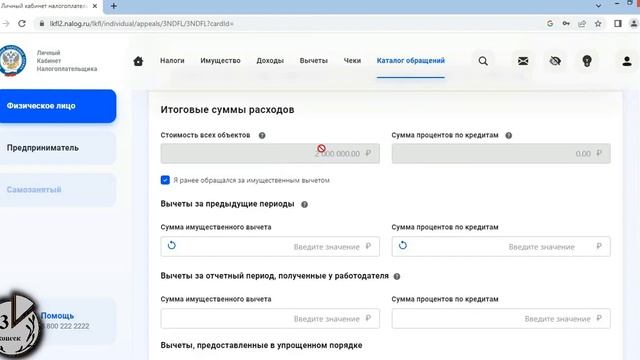The height and width of the screenshot is (360, 640).
Task: Focus previous-period Сумма процентов по кредитам field
Action: pyautogui.click(x=501, y=247)
